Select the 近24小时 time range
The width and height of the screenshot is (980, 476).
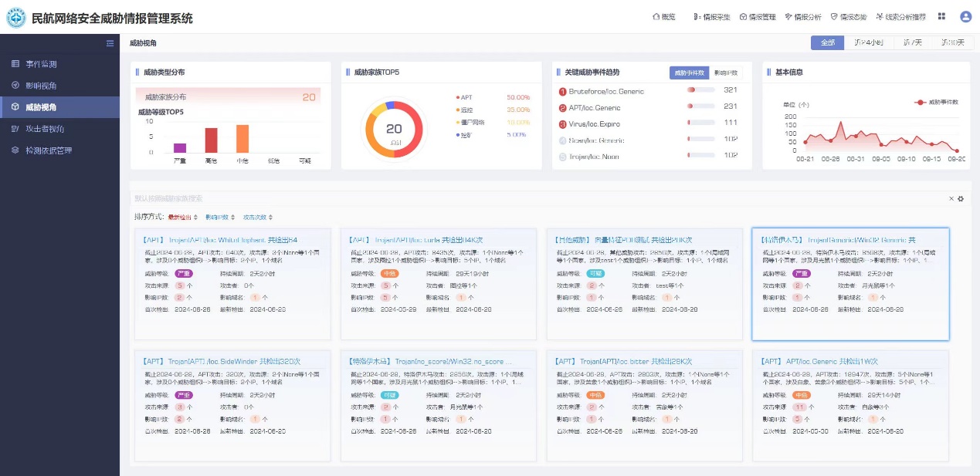pyautogui.click(x=869, y=43)
